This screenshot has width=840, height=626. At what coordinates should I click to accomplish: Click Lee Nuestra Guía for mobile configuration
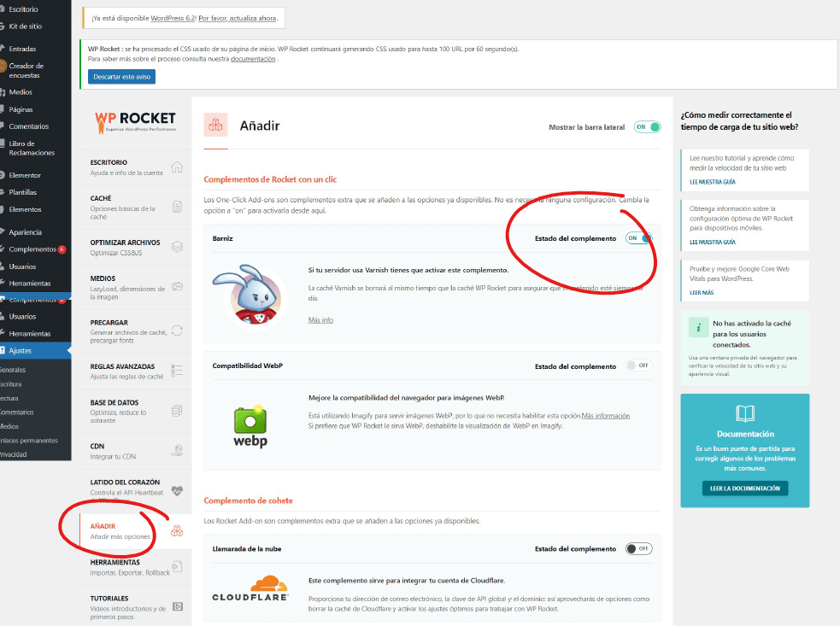click(713, 242)
